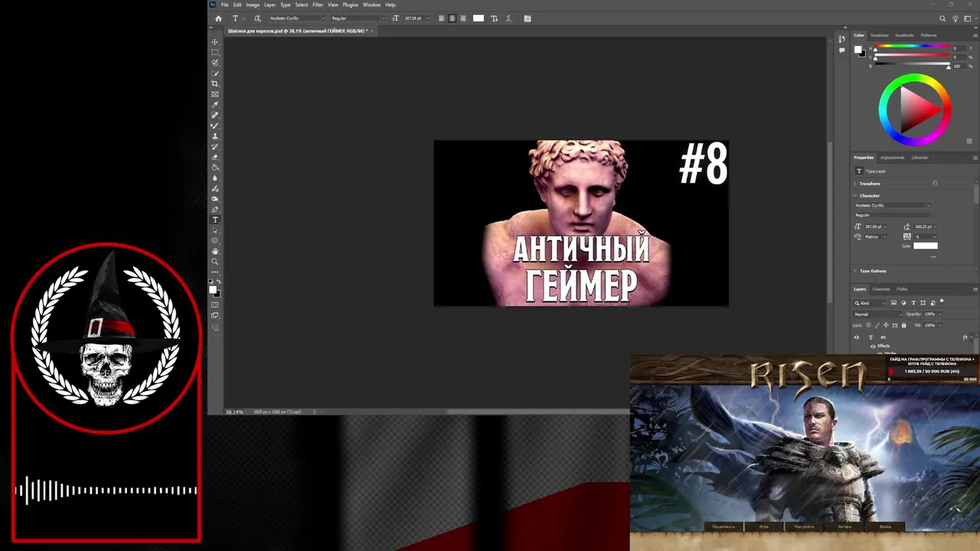Screen dimensions: 980x551
Task: Hide the top text layer eye
Action: coord(857,337)
